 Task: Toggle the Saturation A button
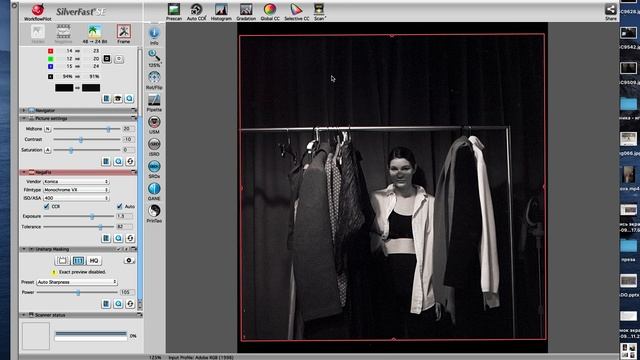47,150
